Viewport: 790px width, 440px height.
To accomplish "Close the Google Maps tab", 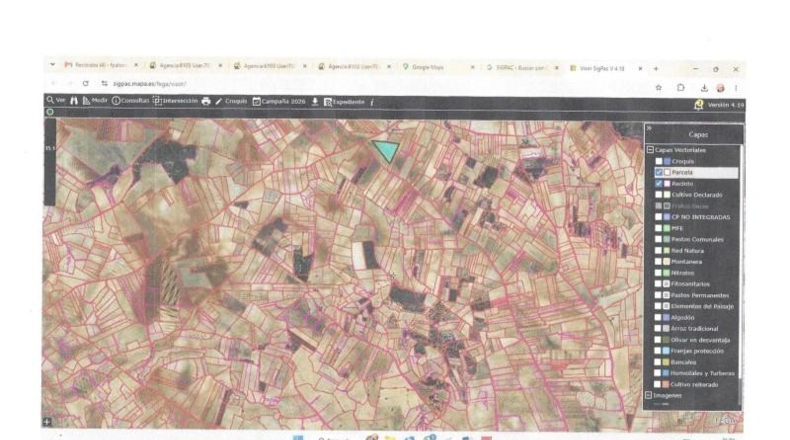I will pyautogui.click(x=473, y=68).
